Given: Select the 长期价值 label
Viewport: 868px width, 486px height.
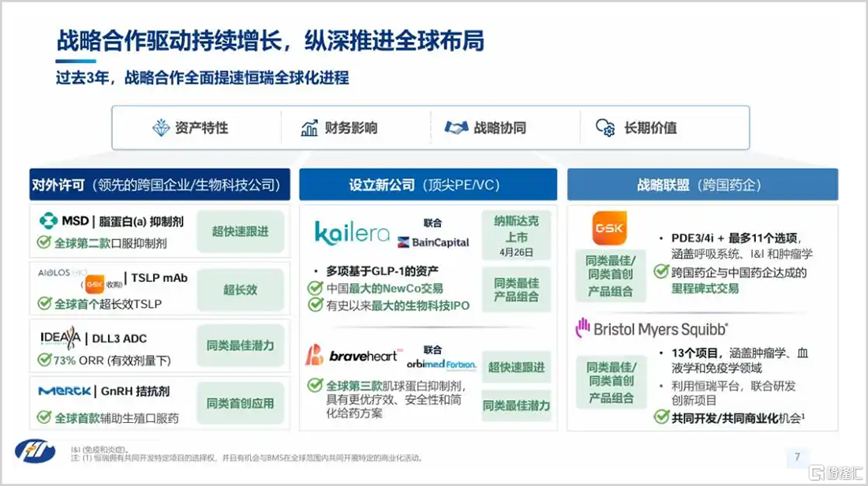Looking at the screenshot, I should pyautogui.click(x=650, y=128).
